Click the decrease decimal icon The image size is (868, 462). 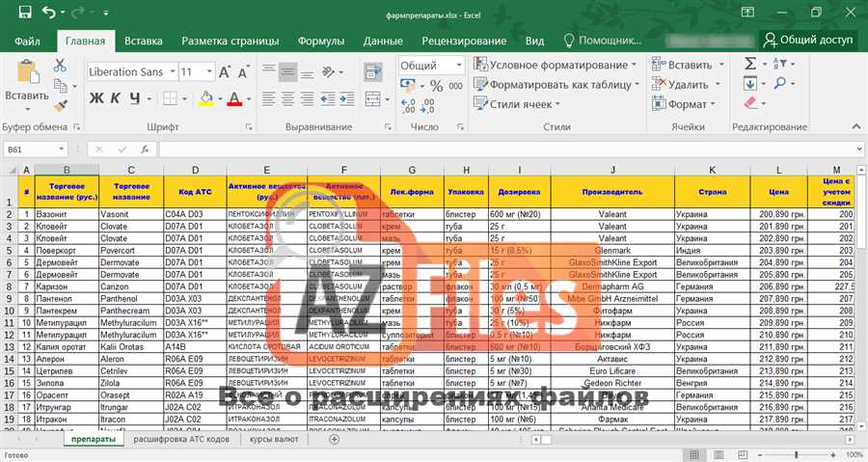tap(428, 105)
